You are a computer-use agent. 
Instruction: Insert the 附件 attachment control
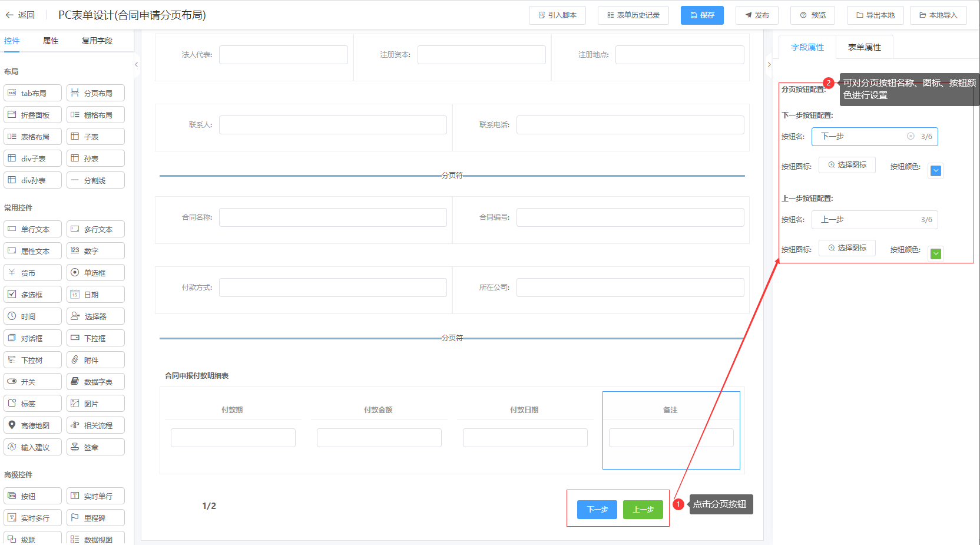point(95,360)
